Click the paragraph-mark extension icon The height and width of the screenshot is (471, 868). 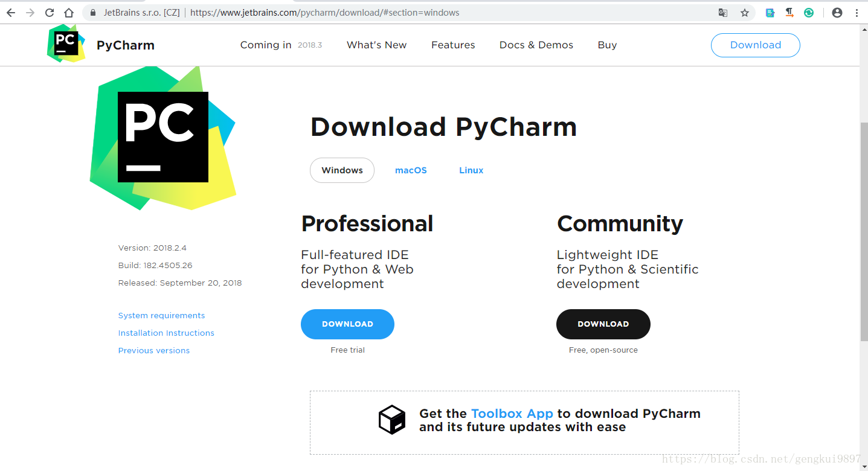point(789,12)
